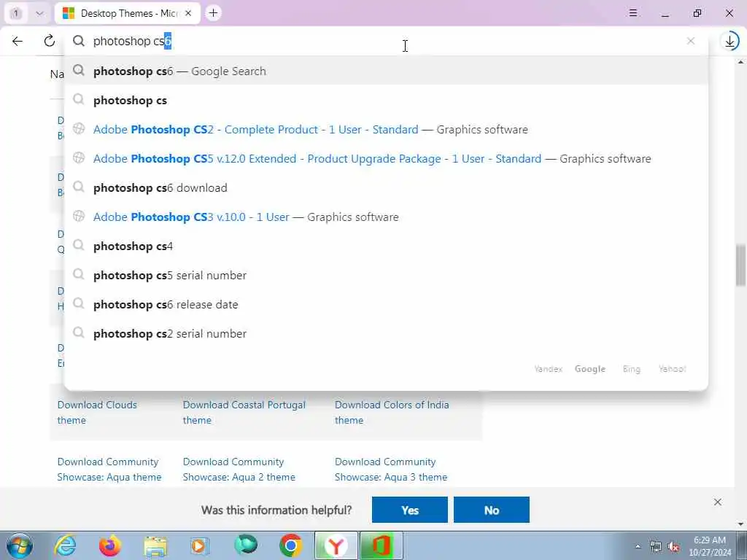Viewport: 747px width, 560px height.
Task: Open the media player taskbar icon
Action: coord(200,545)
